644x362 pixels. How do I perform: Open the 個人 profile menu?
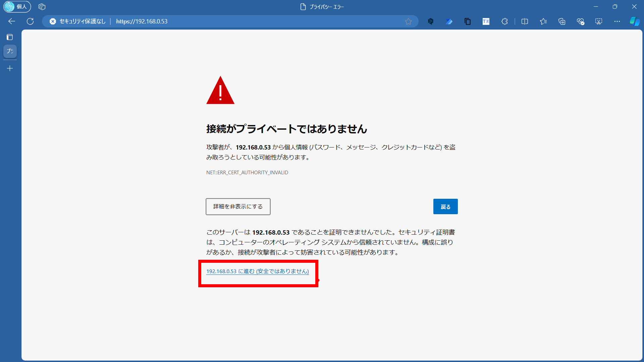tap(17, 7)
